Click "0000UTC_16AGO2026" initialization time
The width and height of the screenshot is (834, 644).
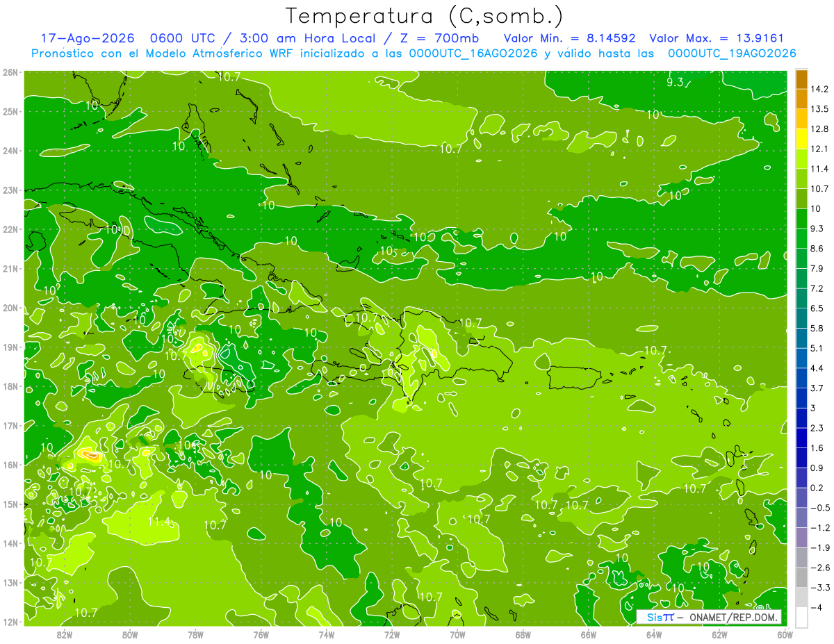click(473, 53)
